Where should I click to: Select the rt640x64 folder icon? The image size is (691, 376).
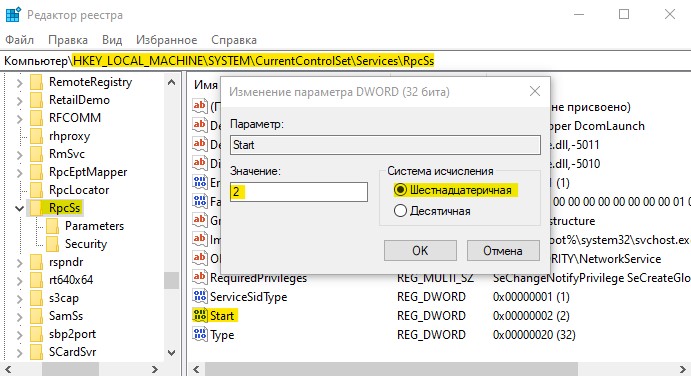click(x=37, y=280)
